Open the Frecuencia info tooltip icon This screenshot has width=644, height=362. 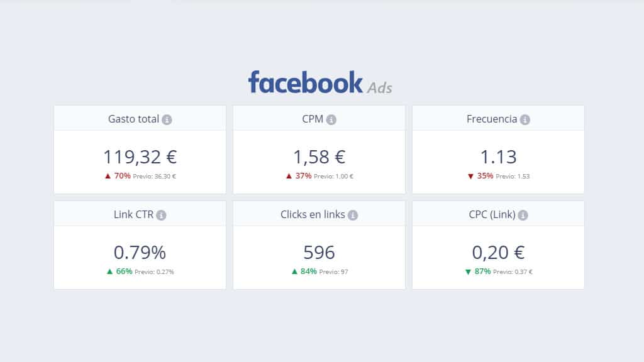525,119
